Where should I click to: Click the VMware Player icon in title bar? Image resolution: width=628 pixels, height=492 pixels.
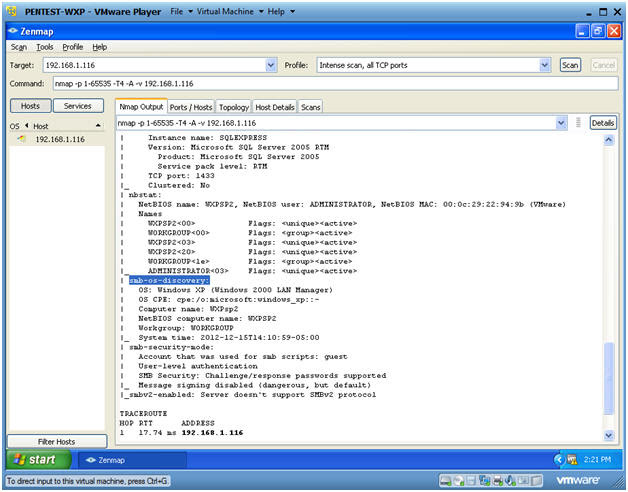point(12,11)
